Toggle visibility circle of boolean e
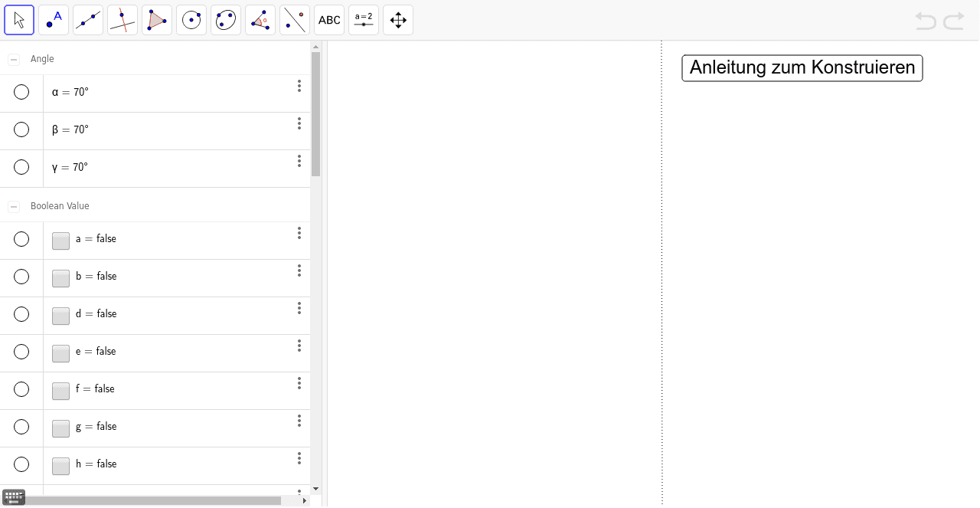This screenshot has height=508, width=980. 21,352
